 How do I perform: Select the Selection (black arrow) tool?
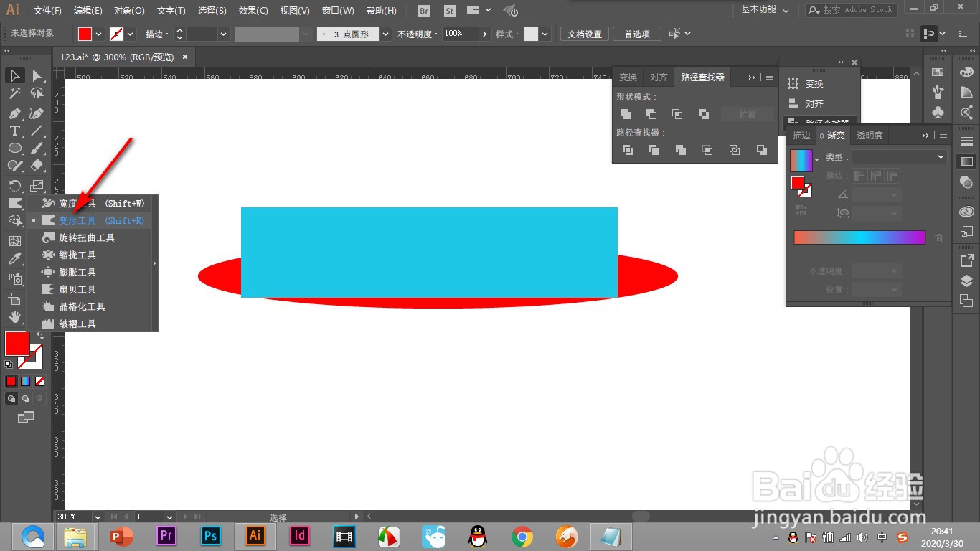tap(15, 75)
